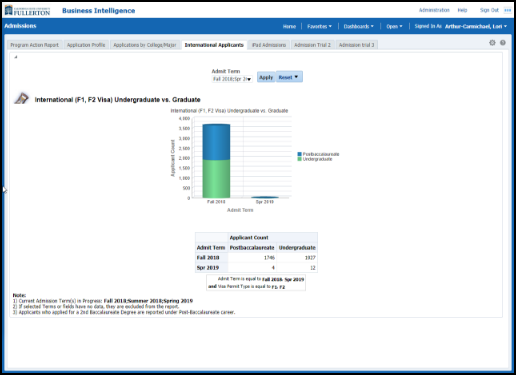Click Postbaccalaureate blue legend swatch

(x=299, y=154)
